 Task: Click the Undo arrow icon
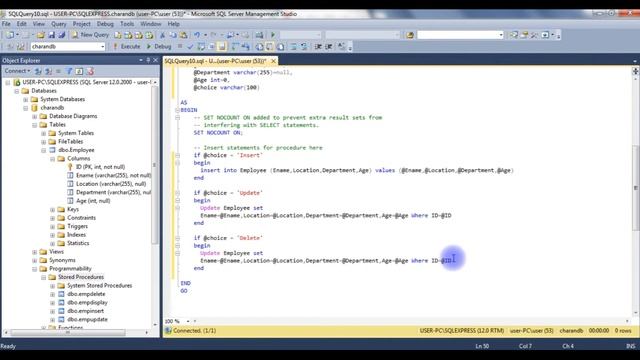point(197,35)
